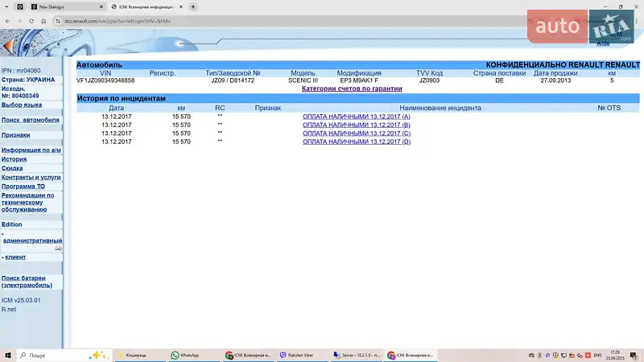Open Категории счетов по гарантии link

point(351,88)
